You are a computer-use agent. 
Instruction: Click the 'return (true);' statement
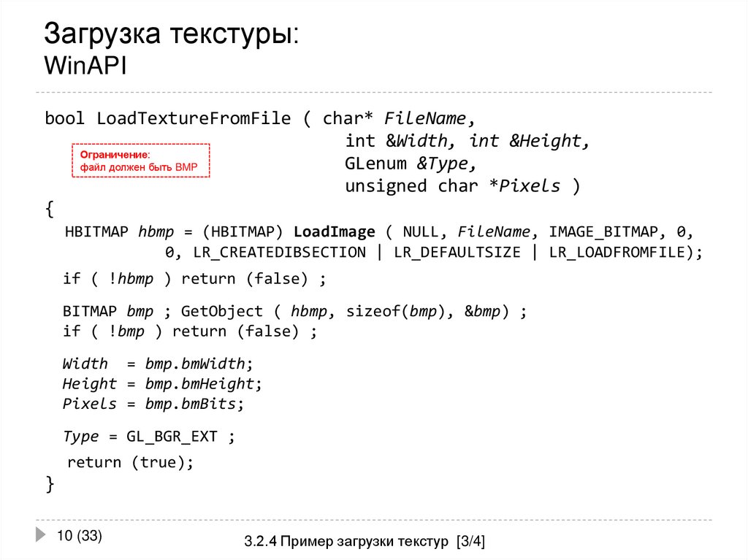131,461
